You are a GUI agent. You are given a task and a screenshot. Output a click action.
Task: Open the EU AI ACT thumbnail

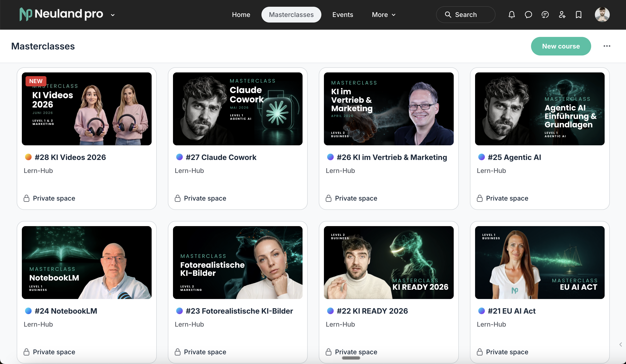[540, 263]
